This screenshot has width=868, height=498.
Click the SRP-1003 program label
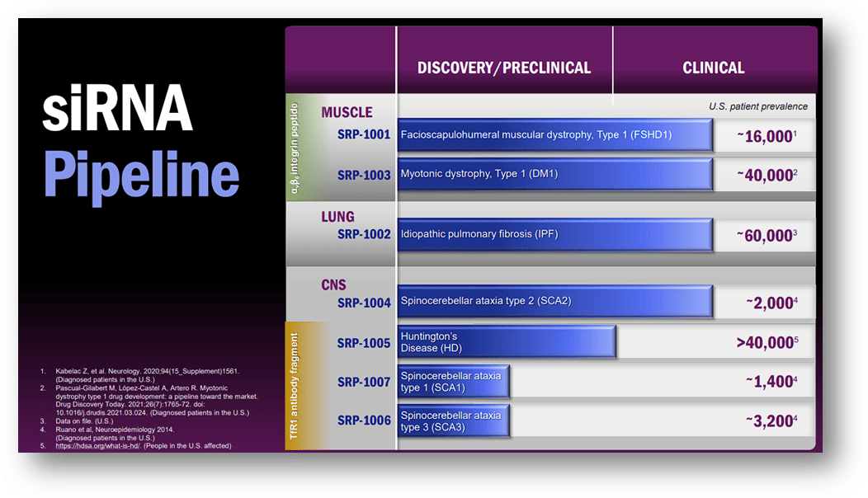pos(363,174)
